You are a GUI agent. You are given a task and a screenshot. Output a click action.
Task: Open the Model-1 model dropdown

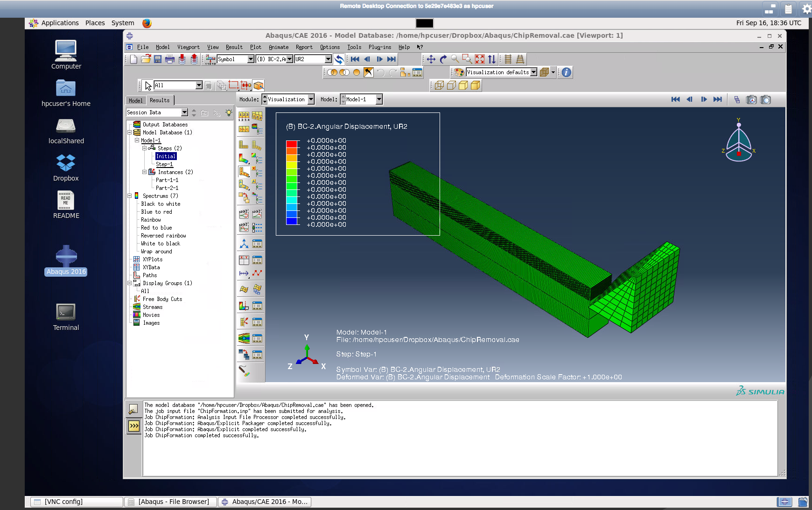[379, 99]
